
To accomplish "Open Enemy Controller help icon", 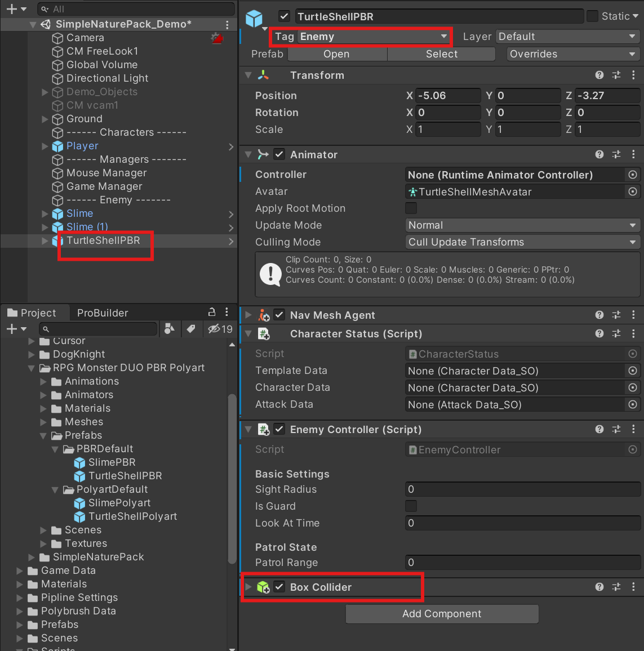I will (599, 429).
